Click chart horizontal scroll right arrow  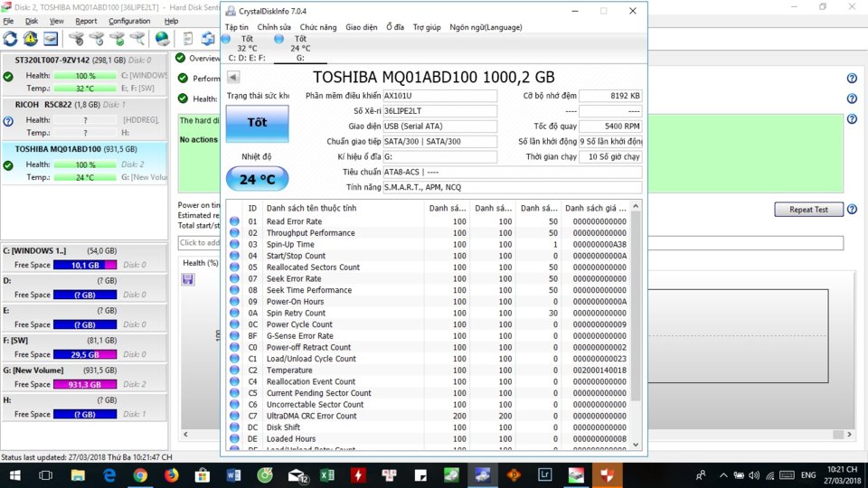point(849,435)
